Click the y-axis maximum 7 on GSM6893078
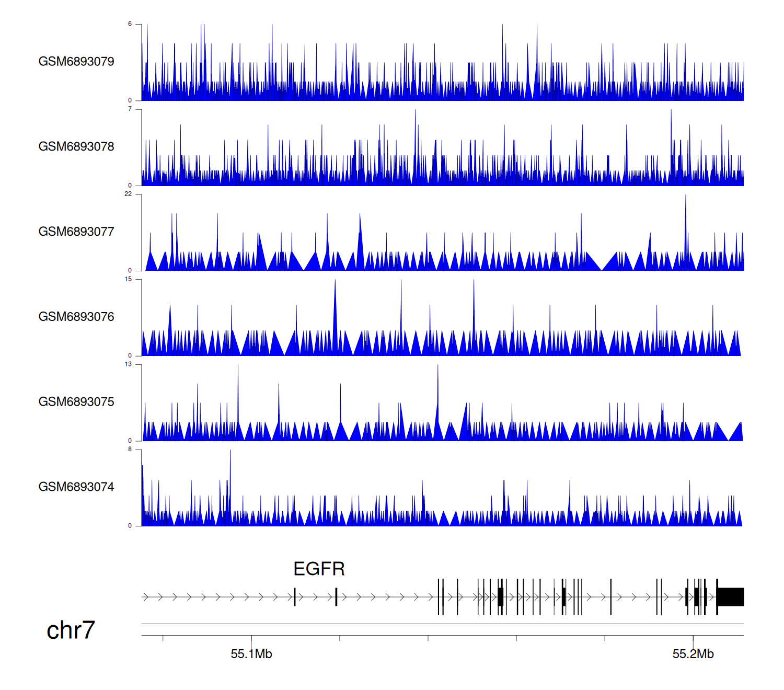The height and width of the screenshot is (690, 784). point(130,109)
